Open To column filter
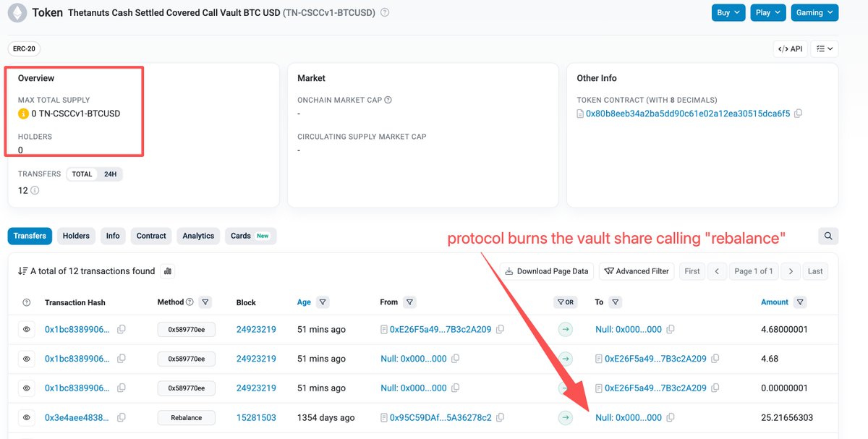868x439 pixels. coord(615,302)
